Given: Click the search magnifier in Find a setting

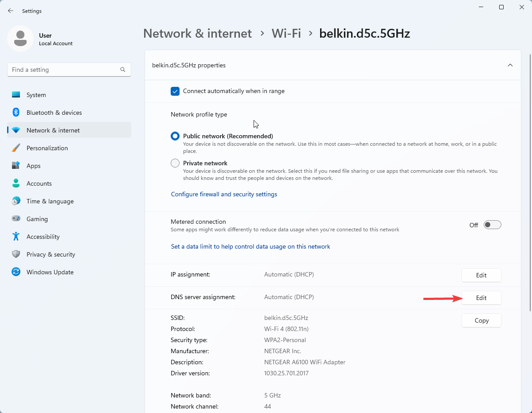Looking at the screenshot, I should pyautogui.click(x=122, y=70).
